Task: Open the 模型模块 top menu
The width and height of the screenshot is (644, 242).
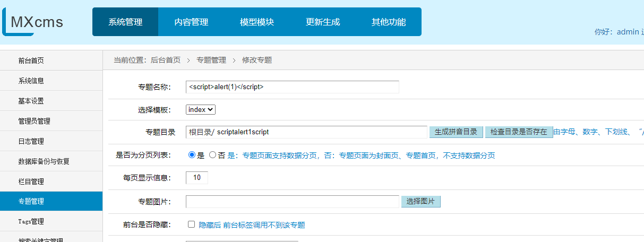Action: tap(257, 22)
